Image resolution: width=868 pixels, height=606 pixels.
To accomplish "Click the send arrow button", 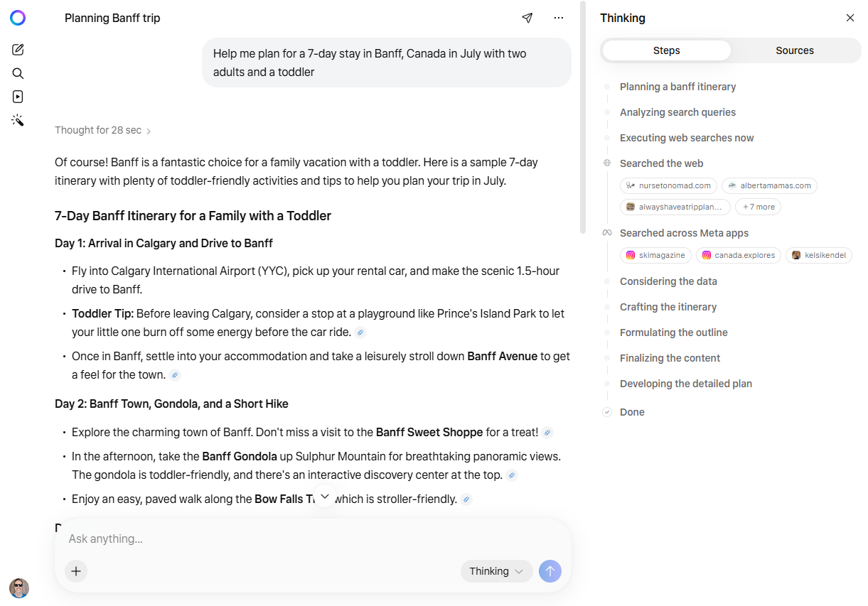I will (x=550, y=570).
